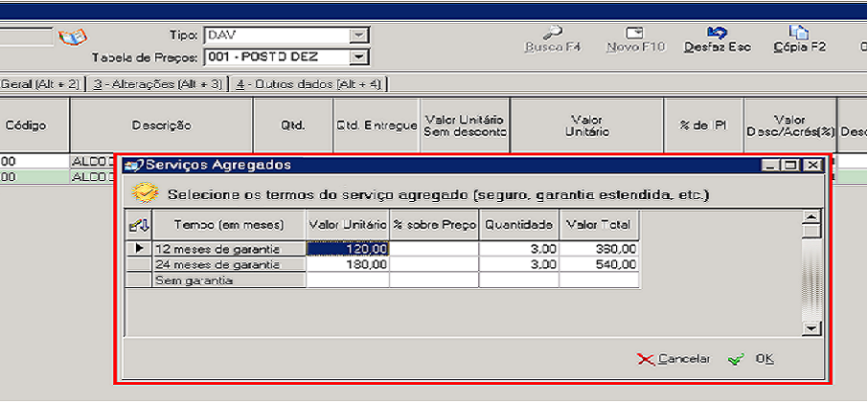Click the Busca F4 magnifier icon
The height and width of the screenshot is (403, 868).
pos(553,32)
